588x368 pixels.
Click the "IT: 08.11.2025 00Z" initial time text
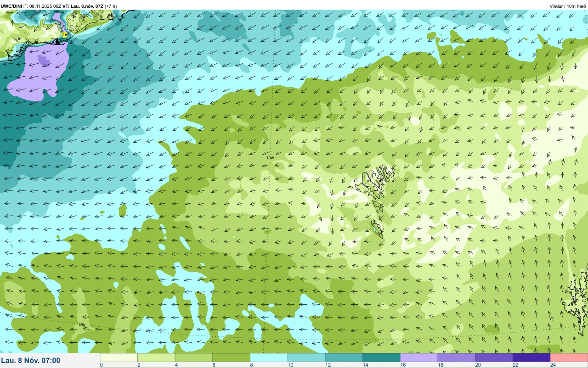point(42,6)
